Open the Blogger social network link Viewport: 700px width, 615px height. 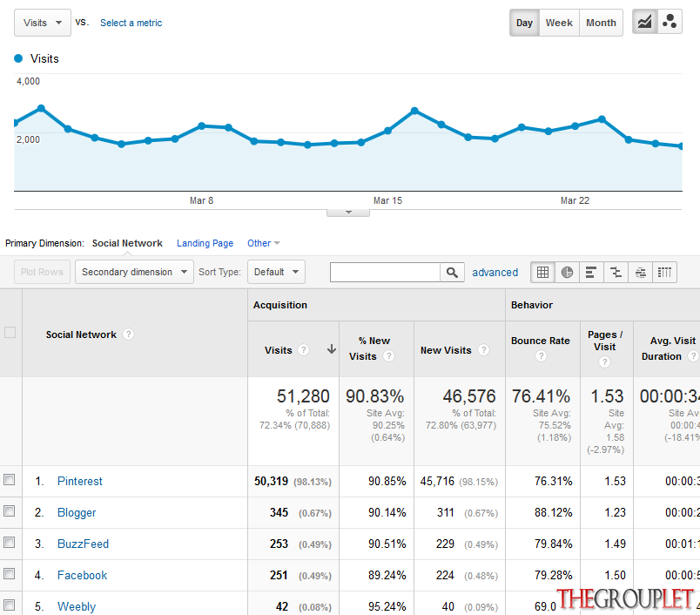coord(77,513)
